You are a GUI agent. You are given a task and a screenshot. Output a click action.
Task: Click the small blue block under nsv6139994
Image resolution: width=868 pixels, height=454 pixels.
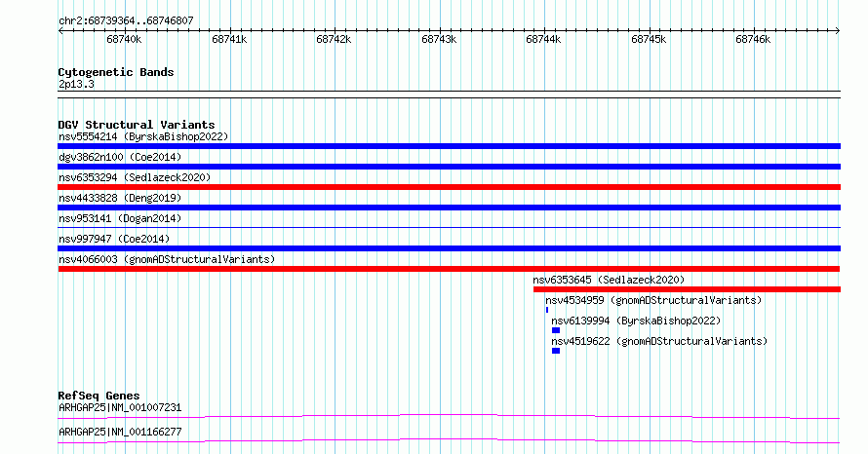tap(556, 330)
